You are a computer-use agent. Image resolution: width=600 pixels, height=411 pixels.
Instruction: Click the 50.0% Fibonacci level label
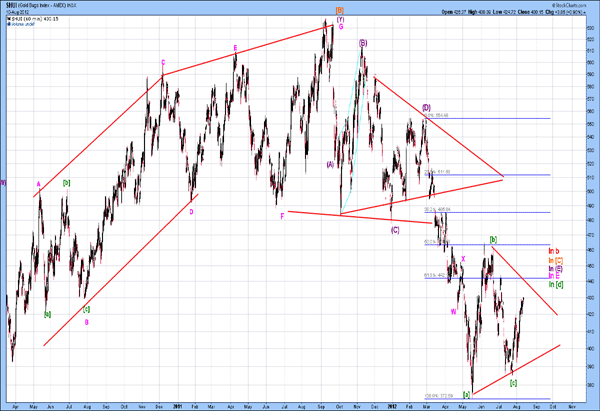437,242
